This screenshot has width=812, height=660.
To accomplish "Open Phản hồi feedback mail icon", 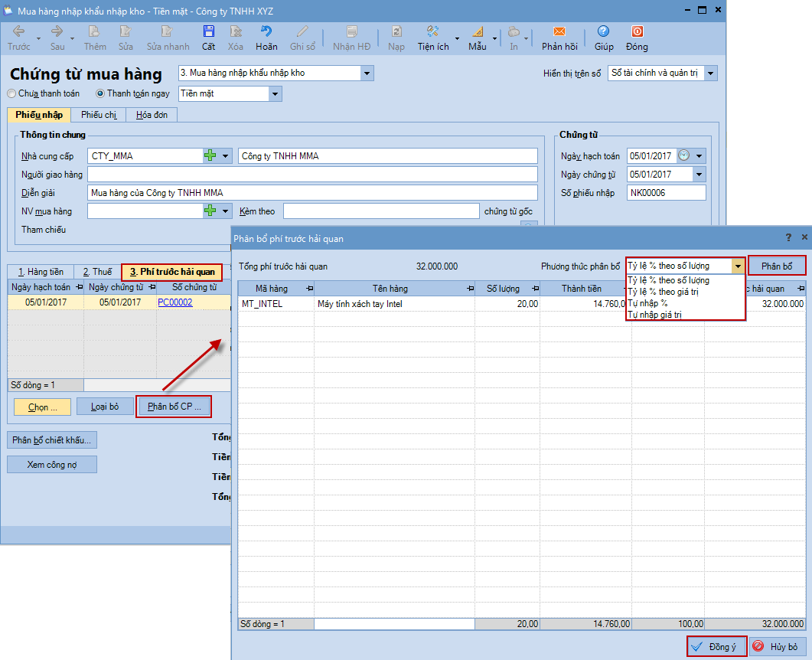I will (x=559, y=32).
